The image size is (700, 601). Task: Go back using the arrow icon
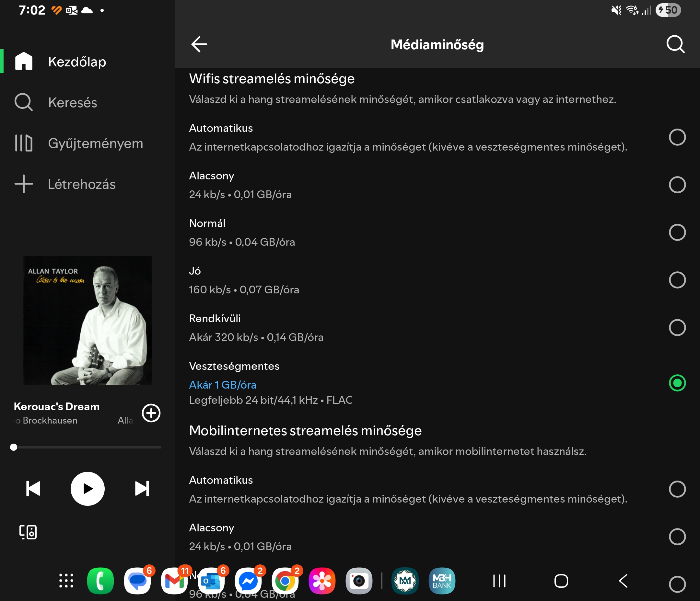click(199, 44)
